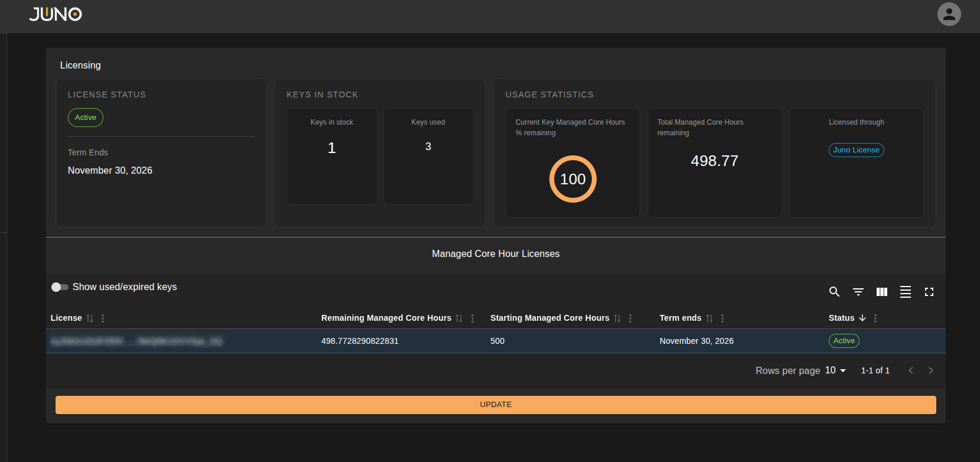Screen dimensions: 980x462
Task: Go to previous table page
Action: pyautogui.click(x=911, y=370)
